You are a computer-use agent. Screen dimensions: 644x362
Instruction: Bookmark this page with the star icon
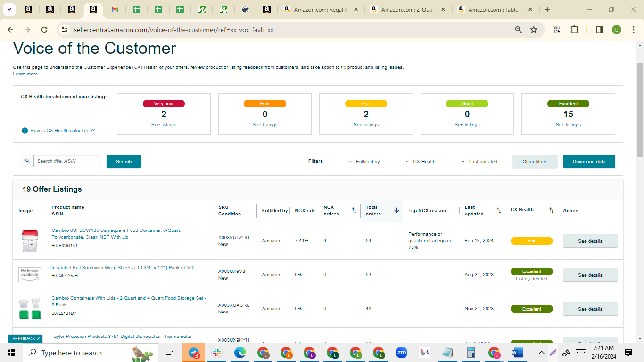(x=534, y=30)
